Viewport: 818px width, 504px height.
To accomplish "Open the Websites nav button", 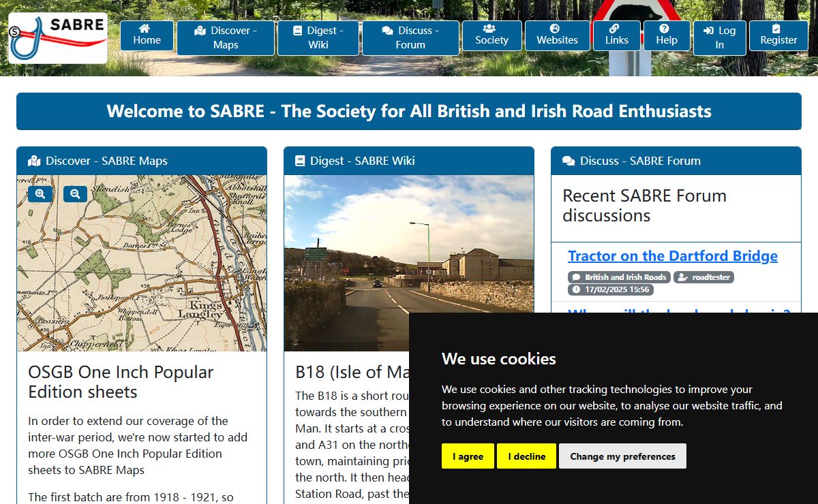I will coord(557,35).
